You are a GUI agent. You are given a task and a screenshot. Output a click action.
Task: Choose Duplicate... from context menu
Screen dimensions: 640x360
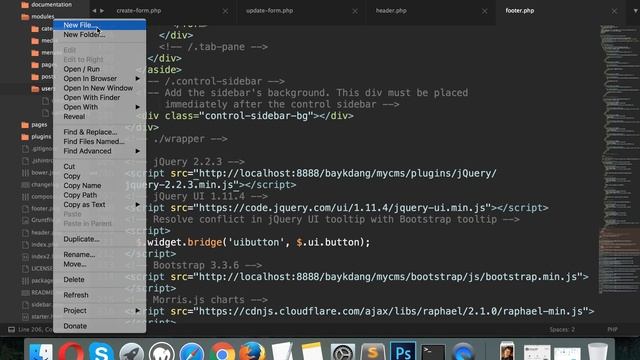100,239
